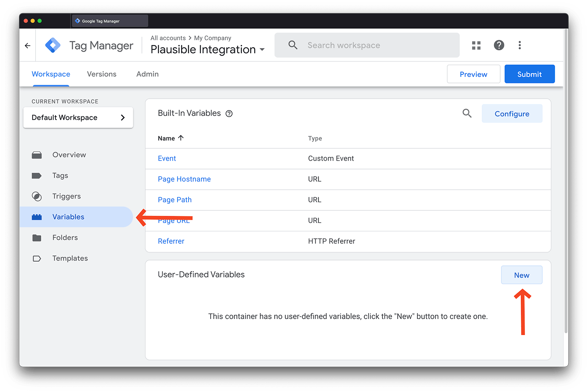Switch to the Versions tab
The image size is (588, 392).
(102, 74)
